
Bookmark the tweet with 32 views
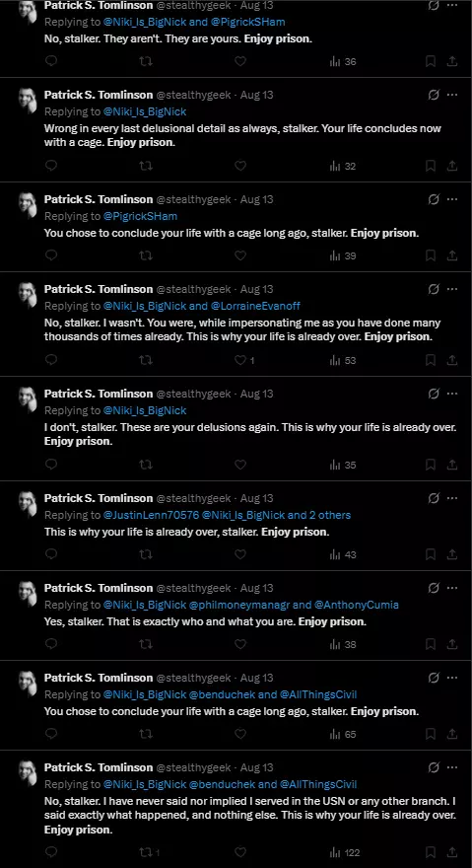[431, 166]
